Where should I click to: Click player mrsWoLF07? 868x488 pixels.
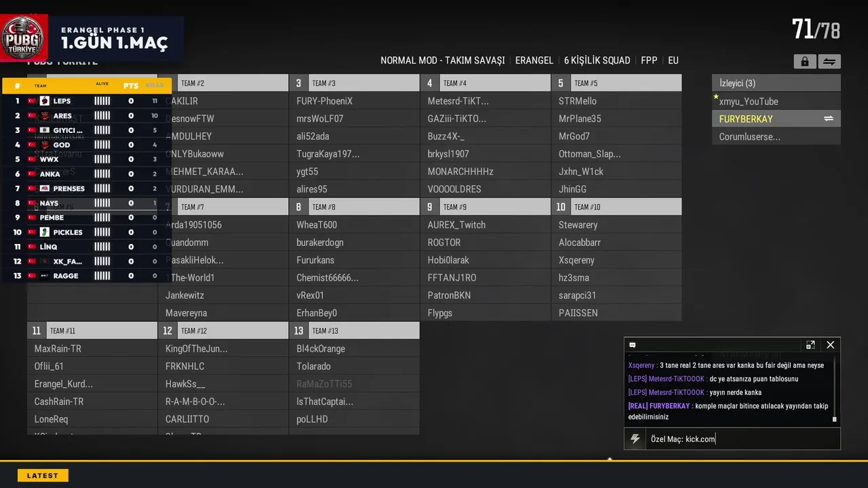pos(355,119)
